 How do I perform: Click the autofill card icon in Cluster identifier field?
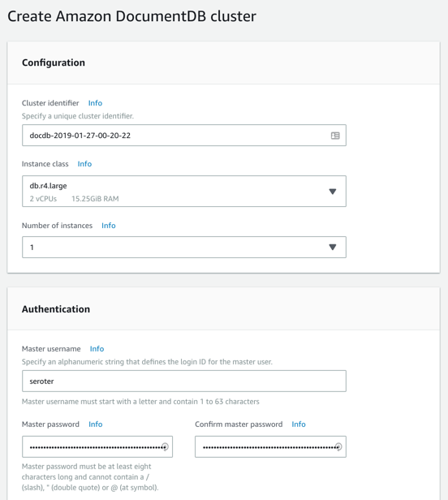pyautogui.click(x=335, y=136)
